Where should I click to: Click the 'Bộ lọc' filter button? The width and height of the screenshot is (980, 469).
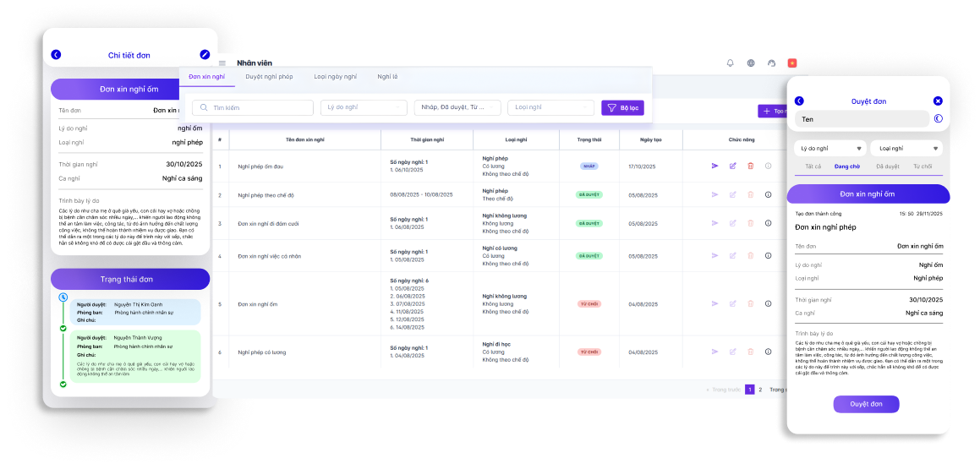[x=622, y=108]
